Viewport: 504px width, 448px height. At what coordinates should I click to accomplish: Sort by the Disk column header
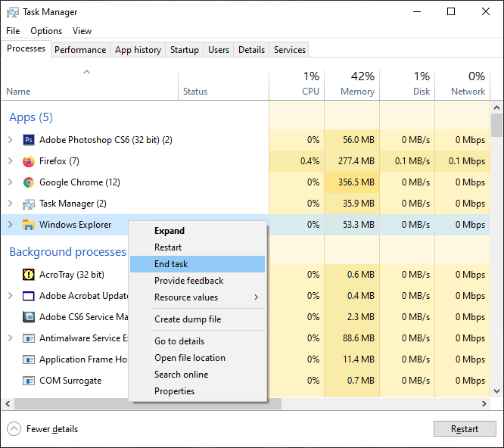click(x=407, y=84)
